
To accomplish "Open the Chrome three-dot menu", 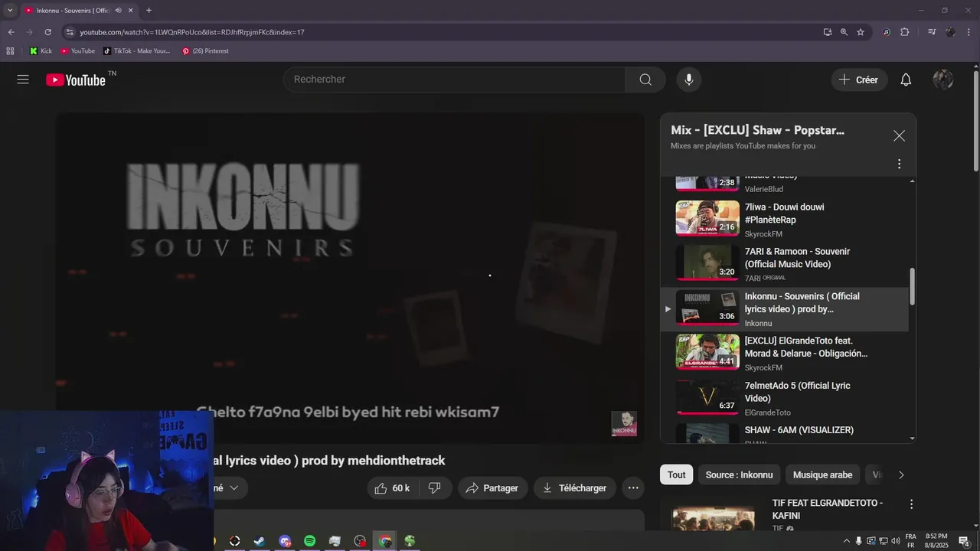I will pos(969,32).
